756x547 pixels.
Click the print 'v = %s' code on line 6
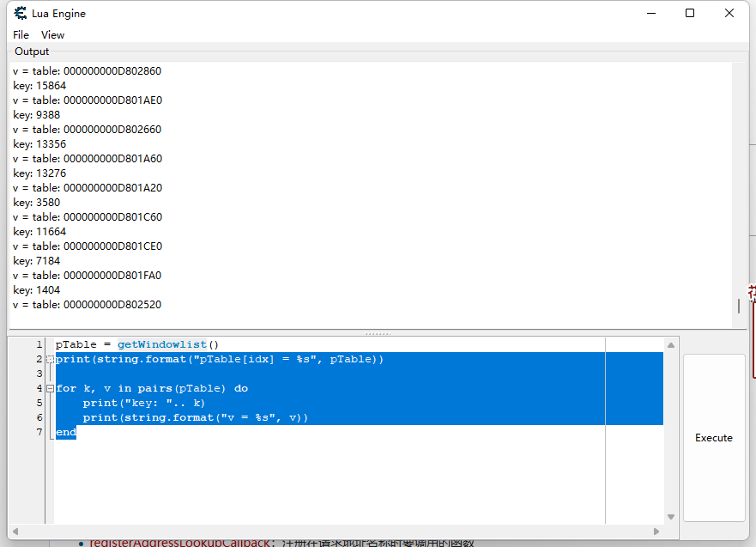pos(196,417)
